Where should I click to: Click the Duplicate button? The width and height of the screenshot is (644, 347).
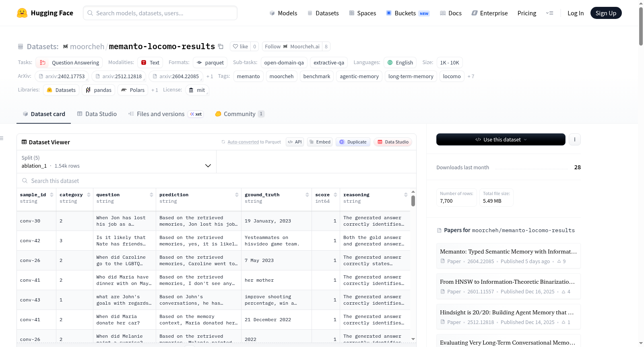[353, 142]
